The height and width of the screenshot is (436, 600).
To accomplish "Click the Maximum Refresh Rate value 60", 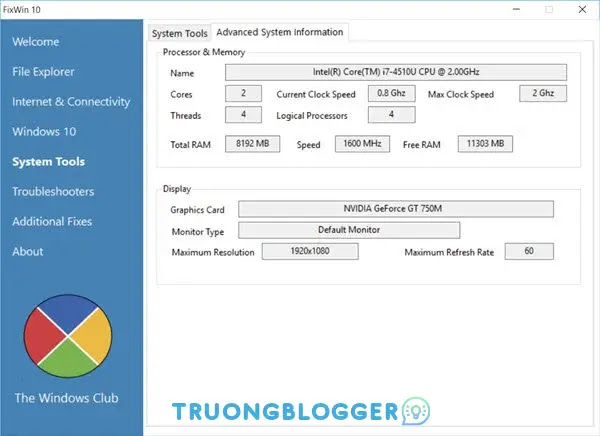I will [x=529, y=251].
